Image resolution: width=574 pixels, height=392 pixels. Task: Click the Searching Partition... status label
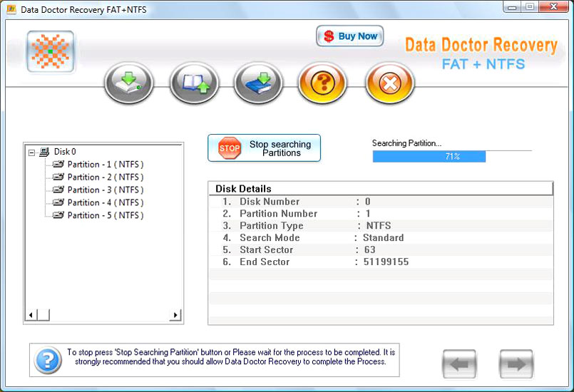pyautogui.click(x=406, y=143)
